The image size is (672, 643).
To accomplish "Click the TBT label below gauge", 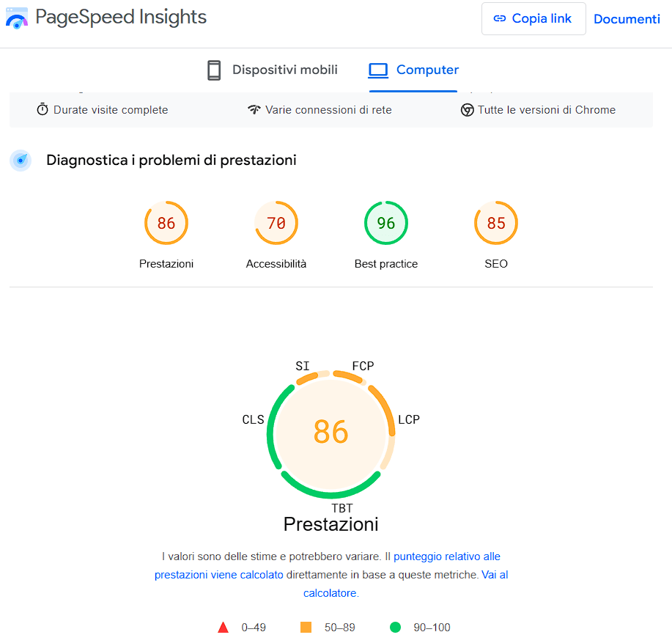I will [x=342, y=508].
